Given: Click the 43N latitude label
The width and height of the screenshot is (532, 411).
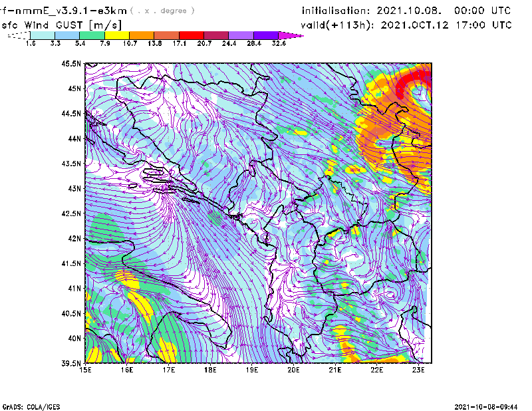Looking at the screenshot, I should (74, 188).
